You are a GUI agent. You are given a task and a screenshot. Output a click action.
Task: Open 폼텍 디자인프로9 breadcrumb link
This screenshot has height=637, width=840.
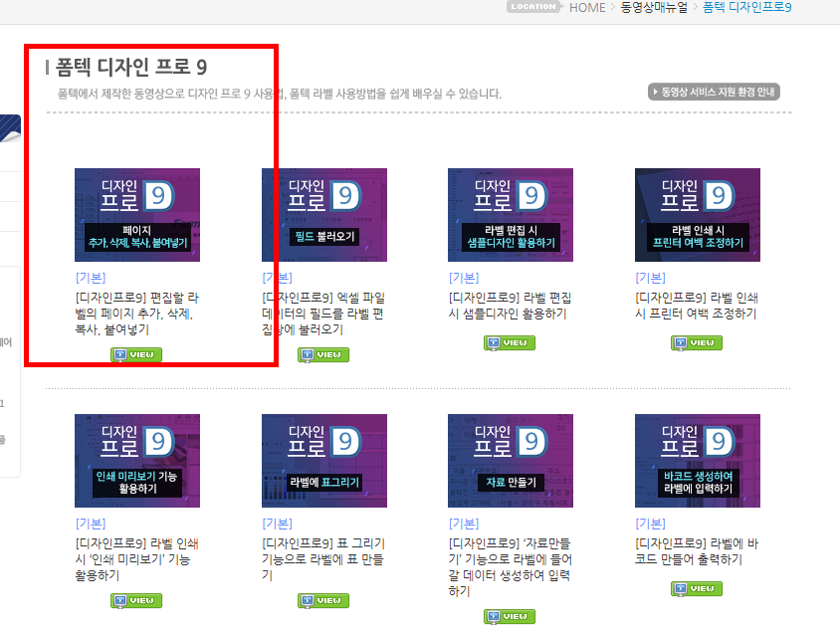click(746, 8)
